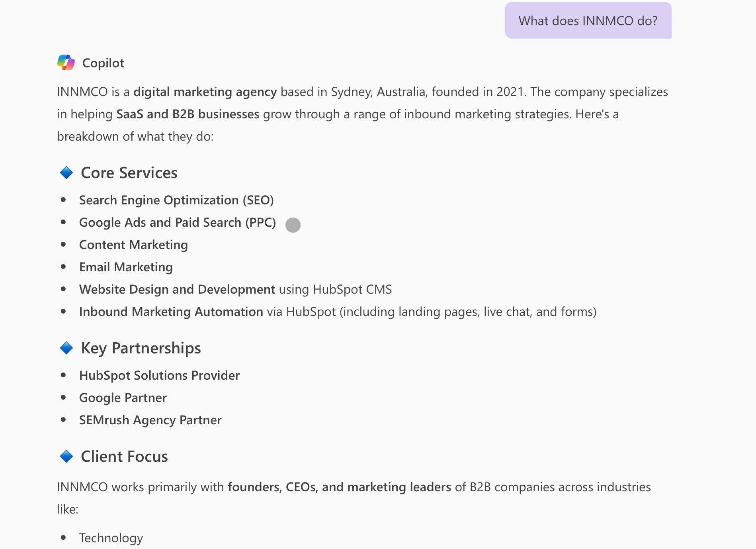
Task: Click the Copilot logo icon
Action: point(66,63)
